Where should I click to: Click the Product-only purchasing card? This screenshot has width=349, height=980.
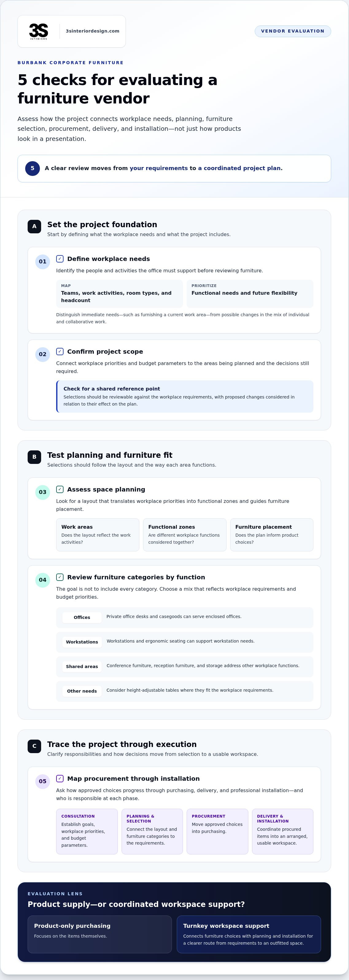point(100,934)
